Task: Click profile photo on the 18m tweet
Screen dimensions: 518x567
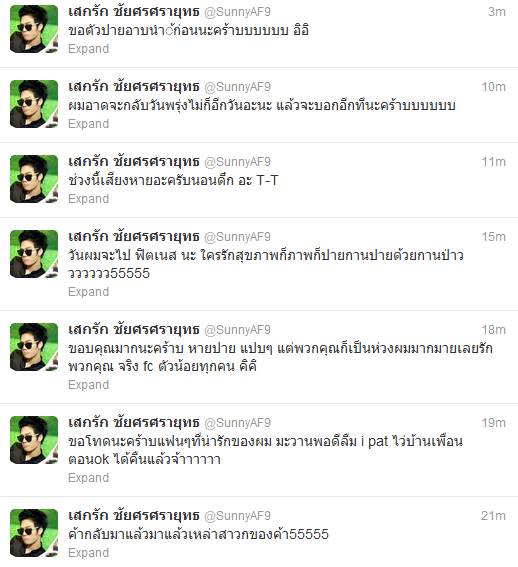Action: 34,347
